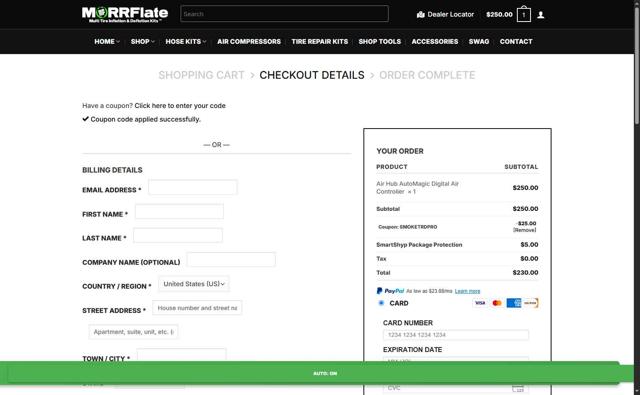
Task: Open the user account icon
Action: point(541,15)
